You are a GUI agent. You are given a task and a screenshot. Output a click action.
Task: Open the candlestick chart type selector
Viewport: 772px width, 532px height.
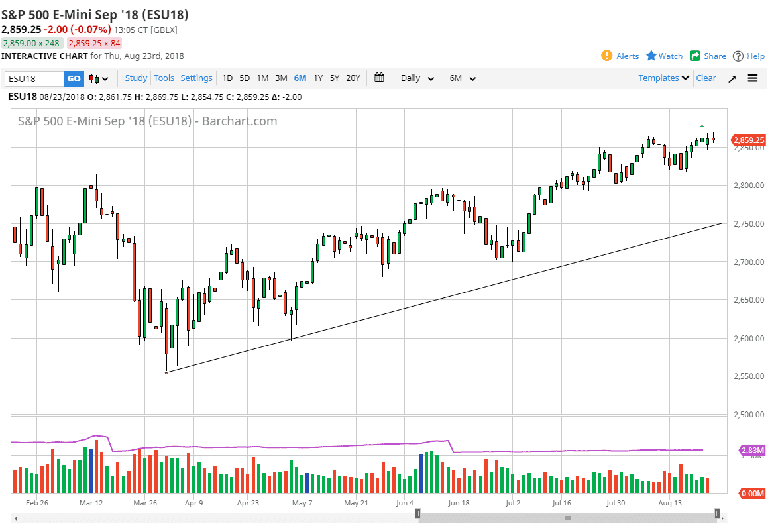[x=99, y=78]
